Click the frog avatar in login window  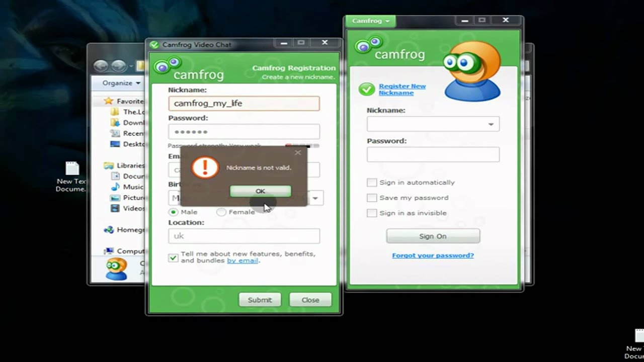coord(472,71)
